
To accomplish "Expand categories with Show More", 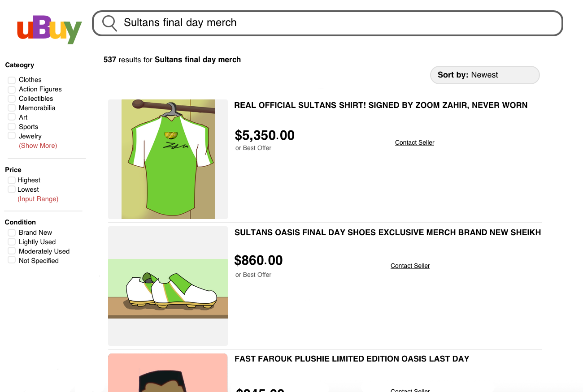I will [38, 146].
